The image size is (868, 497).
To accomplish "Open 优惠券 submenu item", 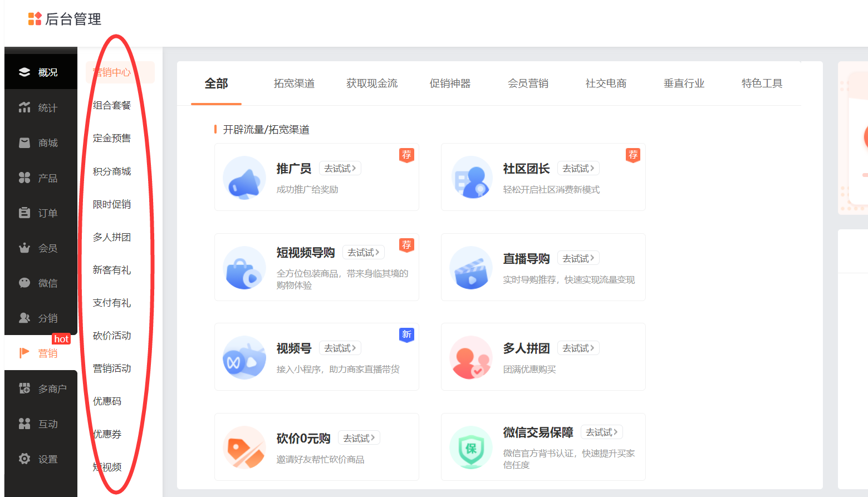I will pos(107,434).
